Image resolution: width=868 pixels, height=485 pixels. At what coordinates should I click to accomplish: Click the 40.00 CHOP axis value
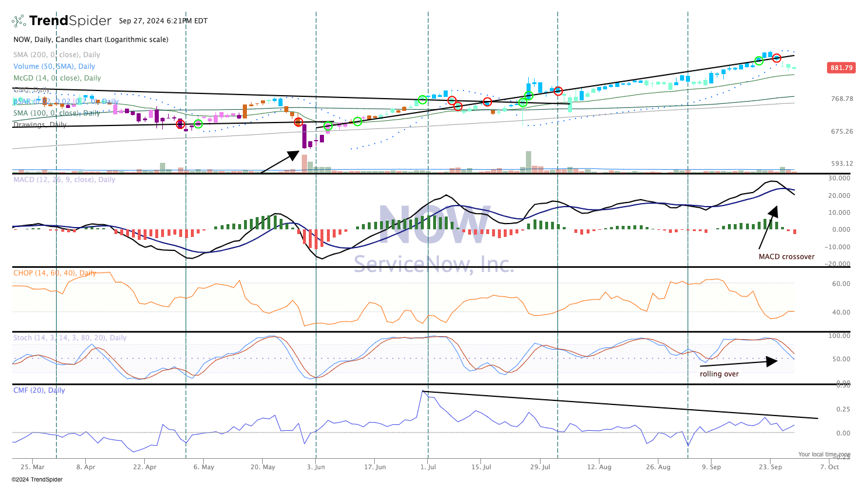tap(841, 313)
